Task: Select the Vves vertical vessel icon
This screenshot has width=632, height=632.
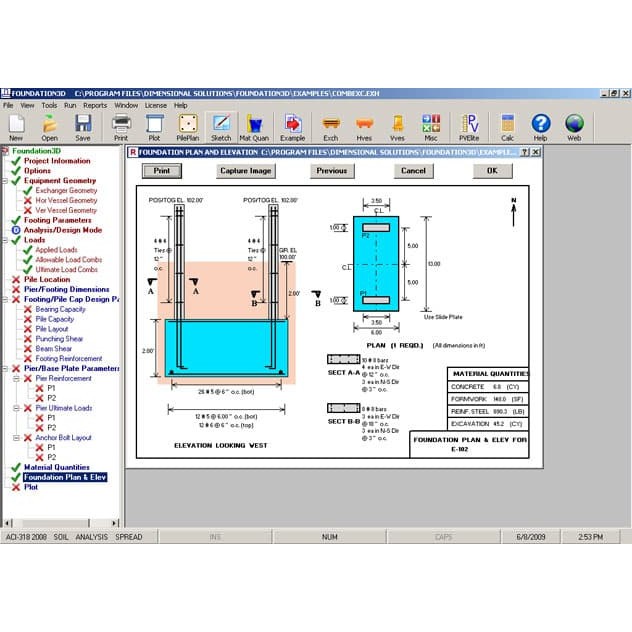Action: tap(398, 125)
